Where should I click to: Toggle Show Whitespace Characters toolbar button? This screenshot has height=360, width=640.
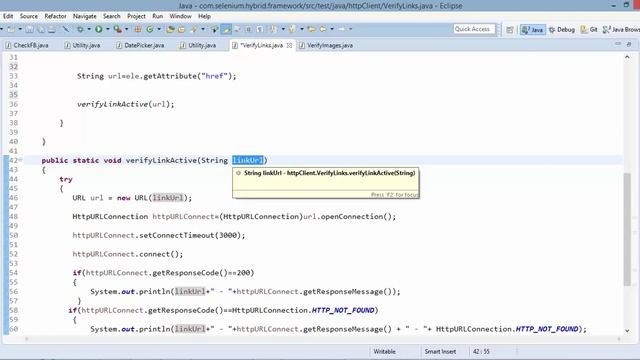pyautogui.click(x=260, y=29)
